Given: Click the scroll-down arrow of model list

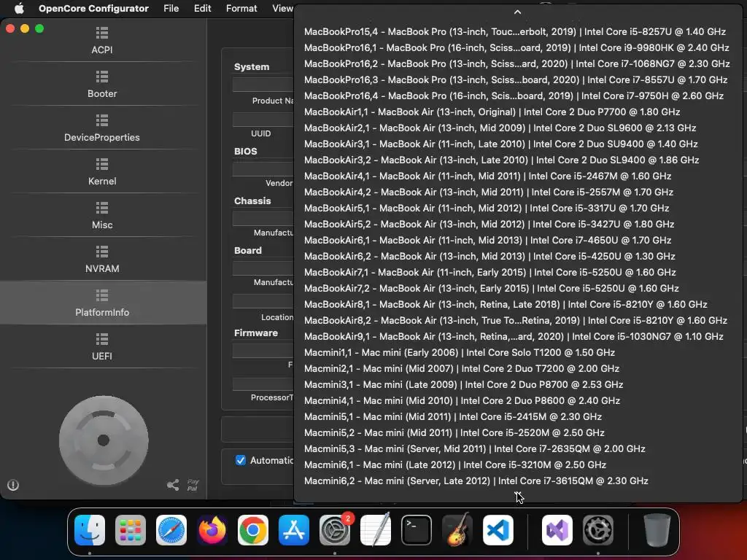Looking at the screenshot, I should click(x=518, y=495).
